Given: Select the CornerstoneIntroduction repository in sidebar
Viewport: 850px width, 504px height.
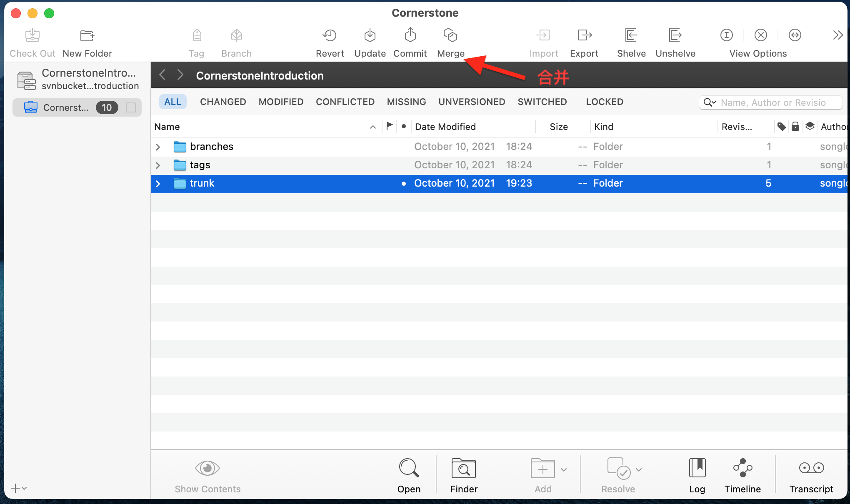Looking at the screenshot, I should 78,80.
